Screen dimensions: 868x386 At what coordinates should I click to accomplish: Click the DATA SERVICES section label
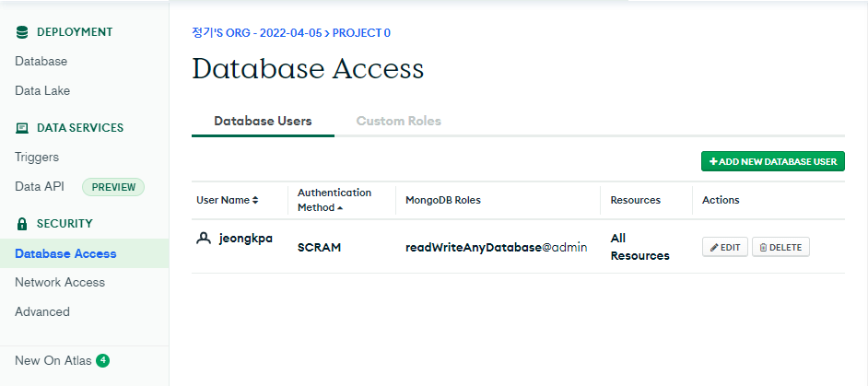tap(80, 128)
